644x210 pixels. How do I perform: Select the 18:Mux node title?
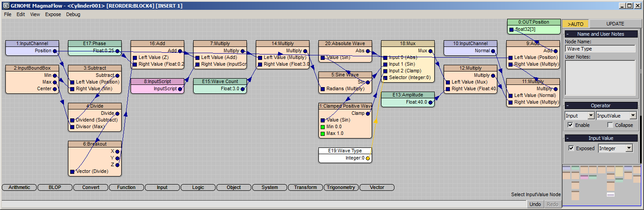[408, 44]
